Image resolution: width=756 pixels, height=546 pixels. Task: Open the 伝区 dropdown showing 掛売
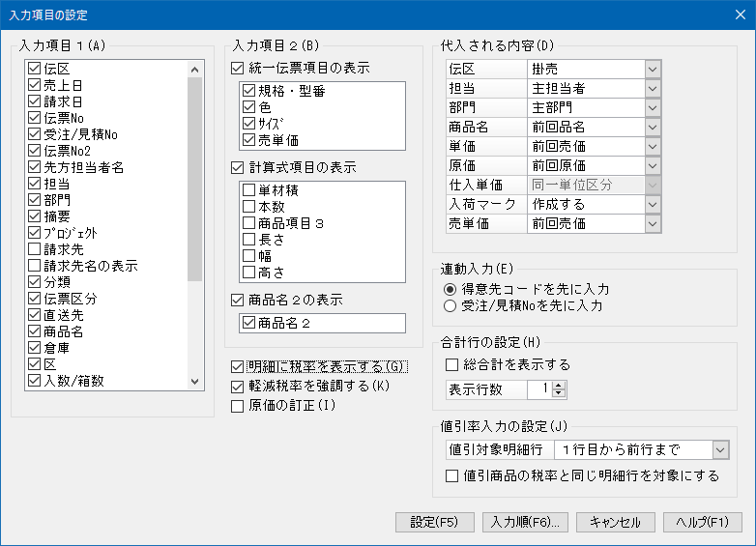653,69
